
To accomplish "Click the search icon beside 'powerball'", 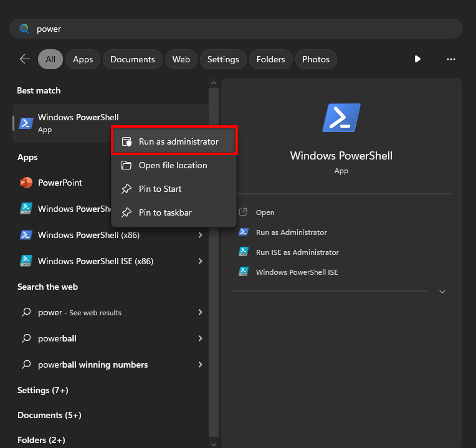I will click(x=26, y=338).
